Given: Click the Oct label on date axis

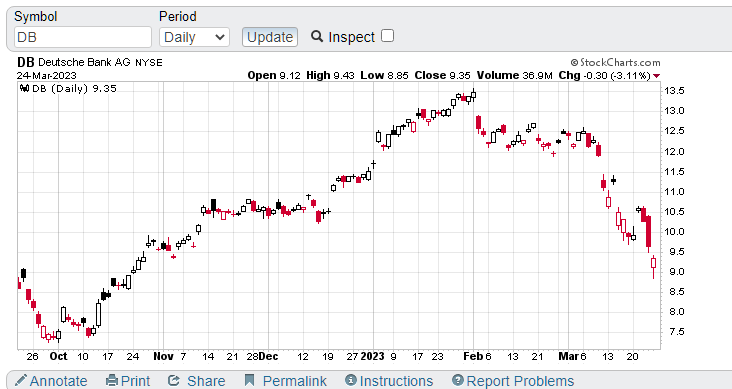Looking at the screenshot, I should pyautogui.click(x=58, y=356).
